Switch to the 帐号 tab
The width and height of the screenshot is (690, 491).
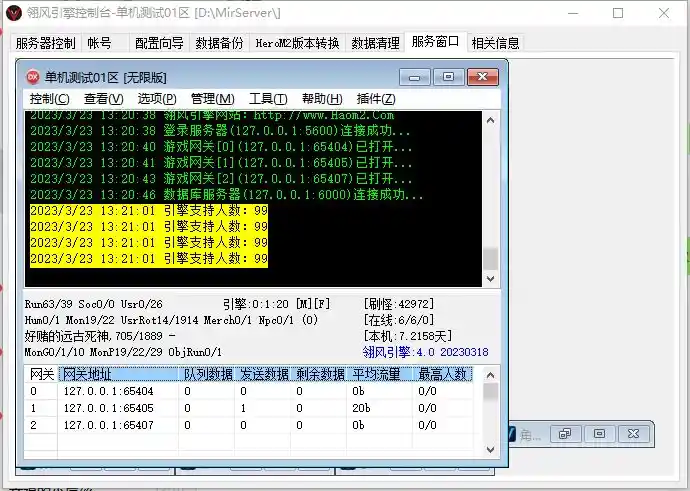point(99,43)
